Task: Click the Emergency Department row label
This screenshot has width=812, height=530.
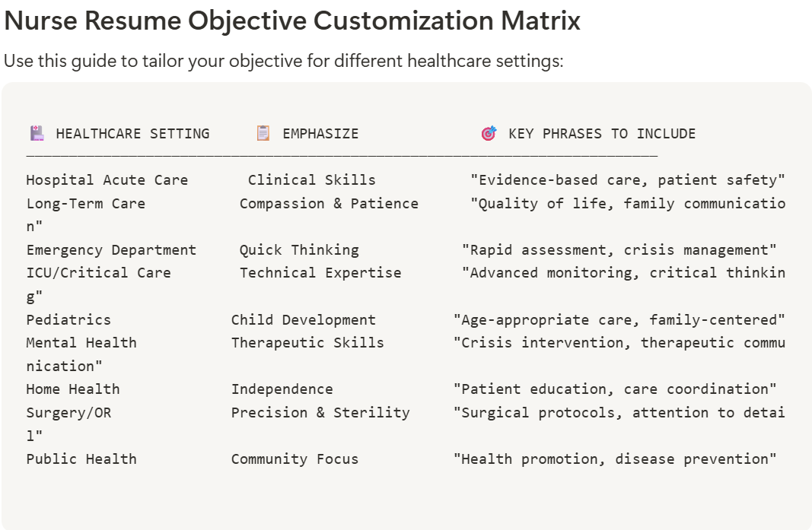Action: click(111, 250)
